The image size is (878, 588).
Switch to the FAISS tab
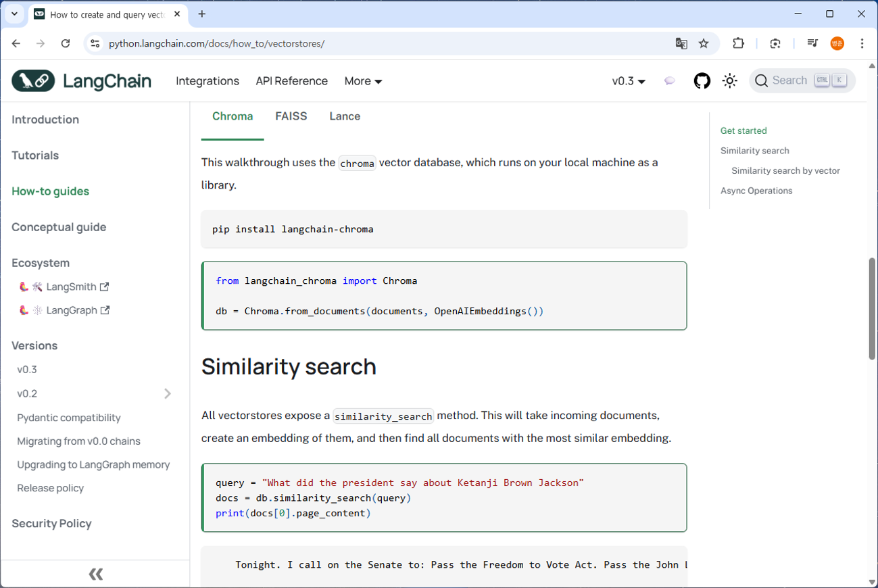click(x=291, y=116)
